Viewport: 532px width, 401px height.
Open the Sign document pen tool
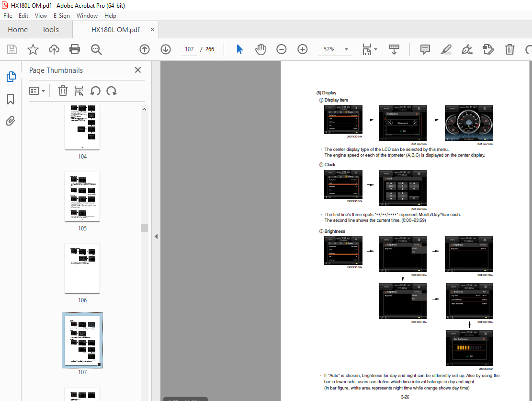point(467,49)
